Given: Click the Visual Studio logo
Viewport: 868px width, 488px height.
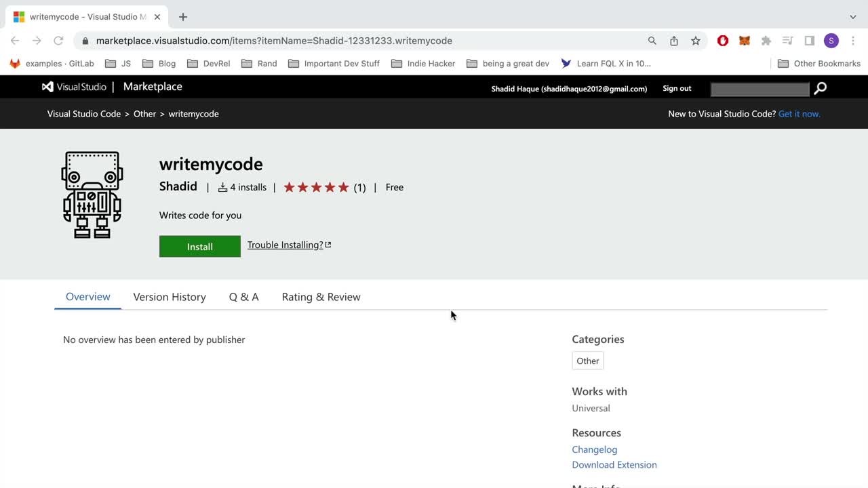Looking at the screenshot, I should tap(75, 87).
